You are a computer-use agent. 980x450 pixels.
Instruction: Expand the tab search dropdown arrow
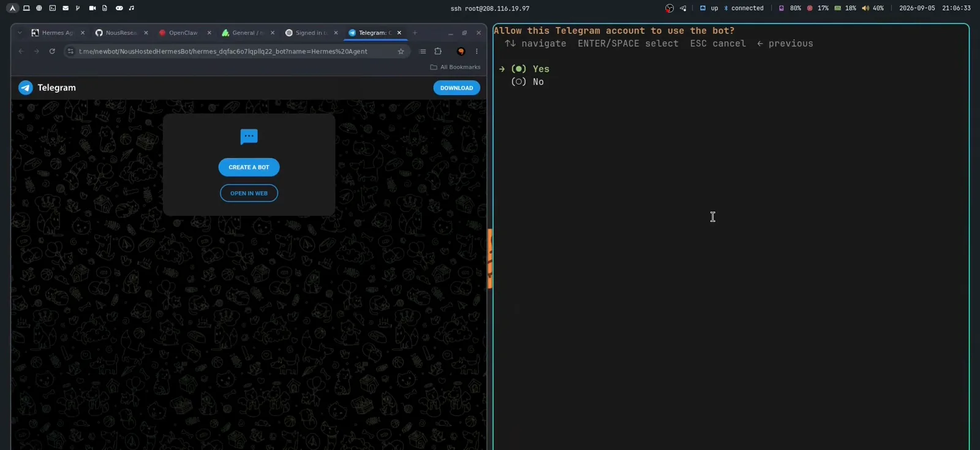(x=20, y=32)
